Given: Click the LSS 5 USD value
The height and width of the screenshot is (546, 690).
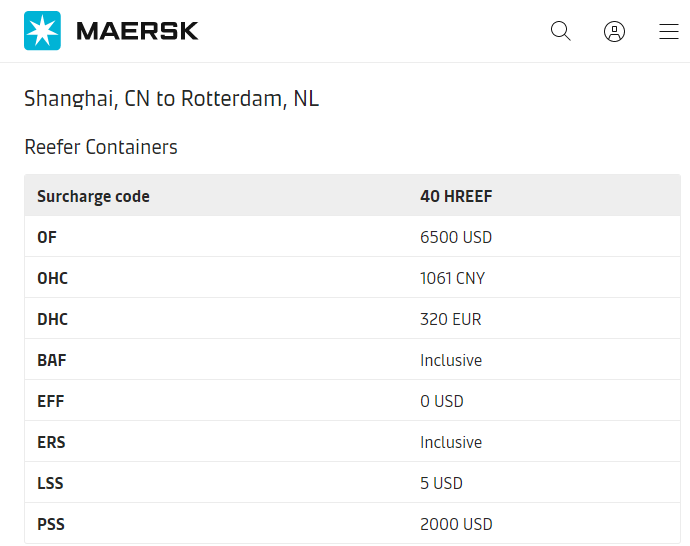Looking at the screenshot, I should 441,483.
